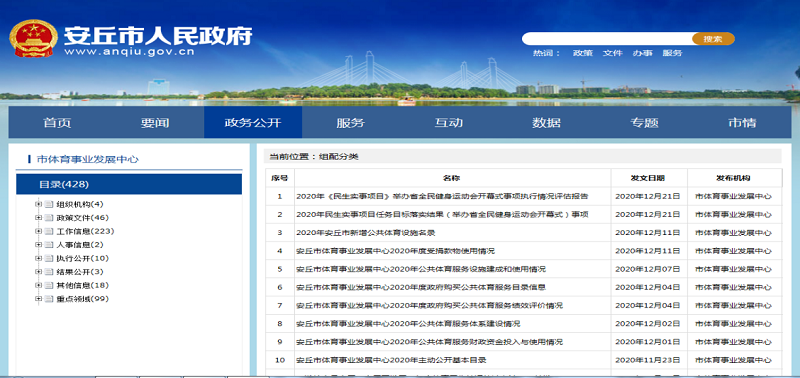Image resolution: width=800 pixels, height=378 pixels.
Task: Open 工作信息(223) tree item label
Action: point(85,231)
